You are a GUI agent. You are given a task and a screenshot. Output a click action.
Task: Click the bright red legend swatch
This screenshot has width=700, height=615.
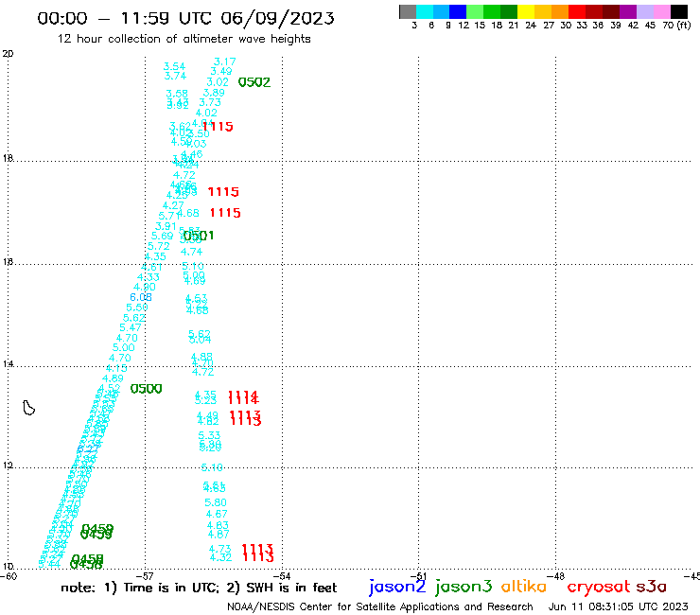tap(577, 11)
